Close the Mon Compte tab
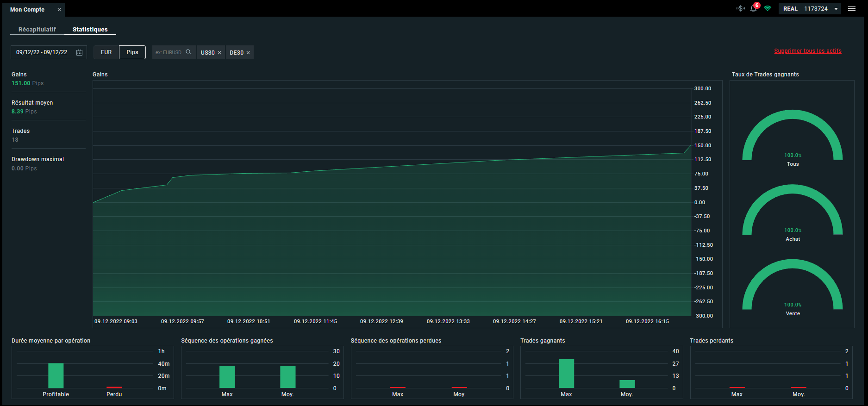 click(x=59, y=10)
